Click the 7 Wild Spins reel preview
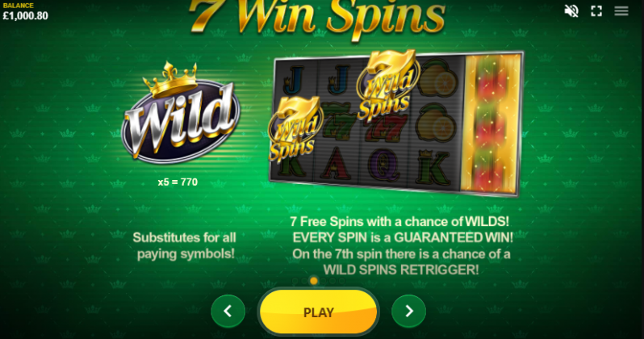The width and height of the screenshot is (644, 339). coord(396,123)
